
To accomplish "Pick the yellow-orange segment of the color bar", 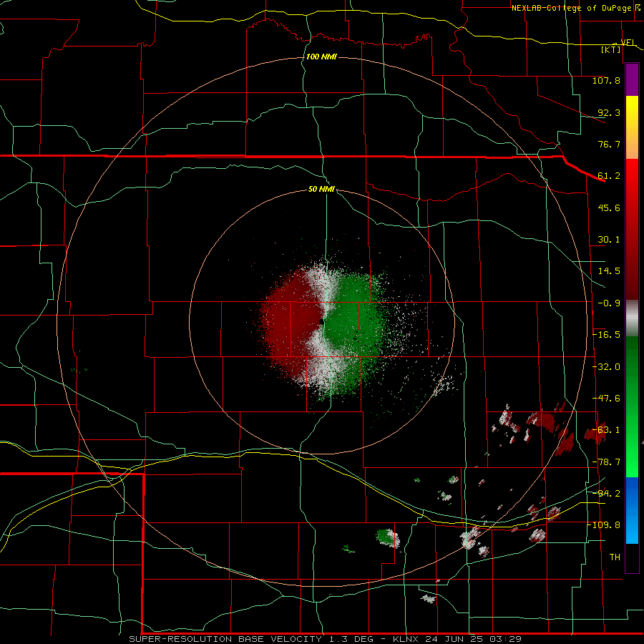I will click(632, 127).
